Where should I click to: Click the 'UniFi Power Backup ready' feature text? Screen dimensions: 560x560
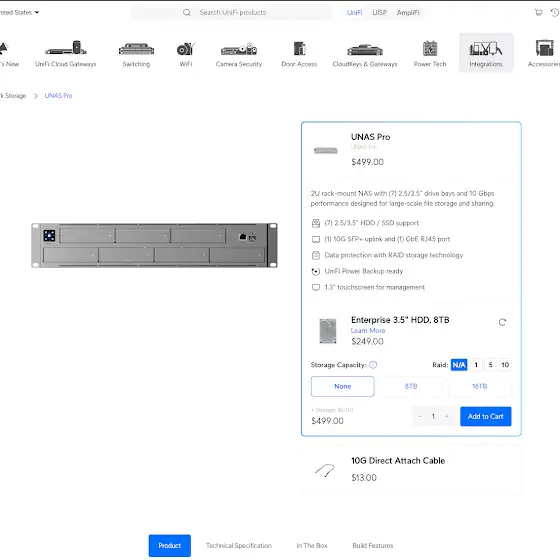tap(364, 271)
